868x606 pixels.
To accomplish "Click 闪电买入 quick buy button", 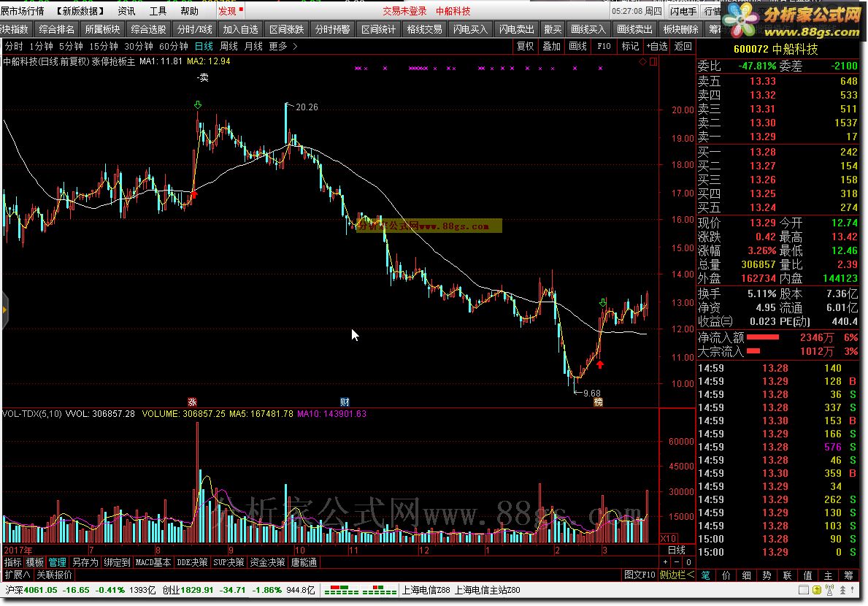I will click(471, 29).
